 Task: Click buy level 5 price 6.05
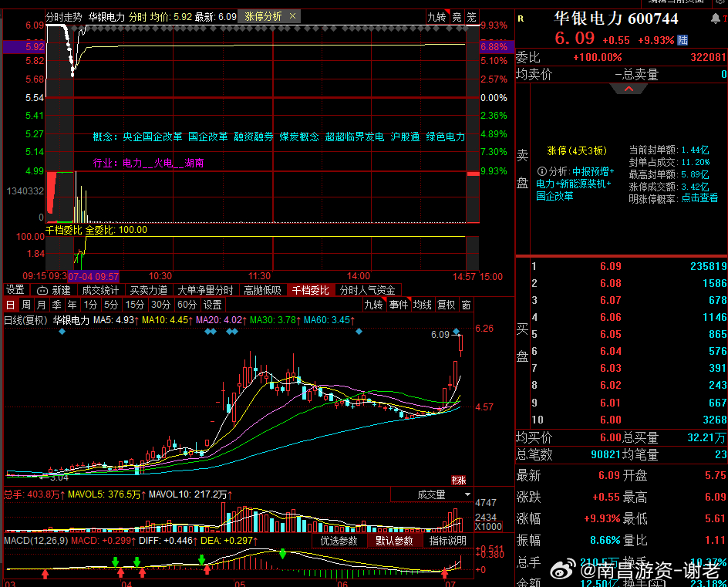click(x=611, y=334)
